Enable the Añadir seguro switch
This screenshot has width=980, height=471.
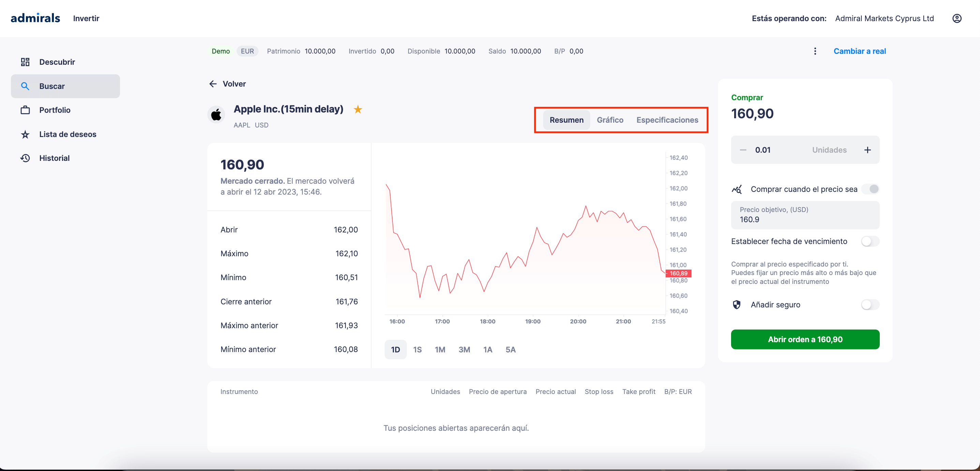point(870,304)
